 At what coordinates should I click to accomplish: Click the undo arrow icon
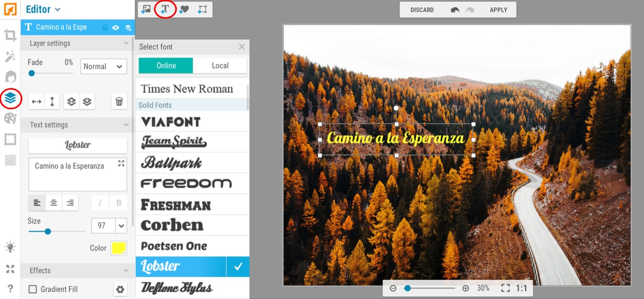point(455,10)
